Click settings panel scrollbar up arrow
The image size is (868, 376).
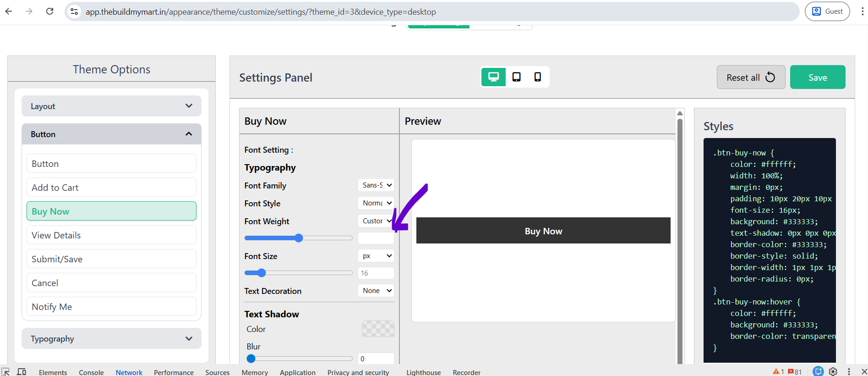coord(680,113)
